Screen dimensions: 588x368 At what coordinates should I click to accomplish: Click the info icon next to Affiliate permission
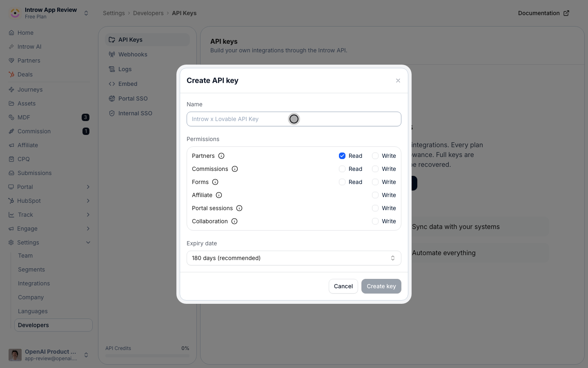[x=219, y=195]
